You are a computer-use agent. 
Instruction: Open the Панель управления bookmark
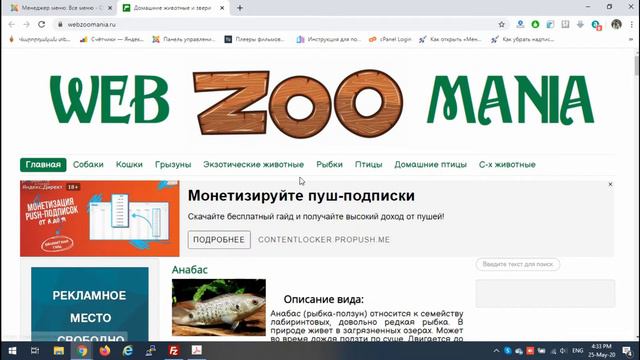(184, 40)
